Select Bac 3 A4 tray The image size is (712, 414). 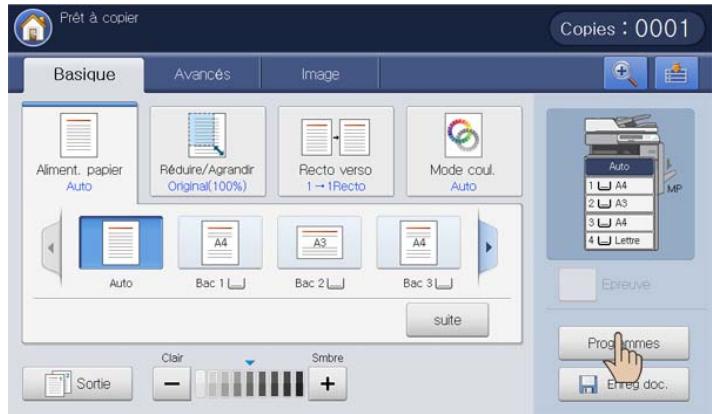point(418,246)
